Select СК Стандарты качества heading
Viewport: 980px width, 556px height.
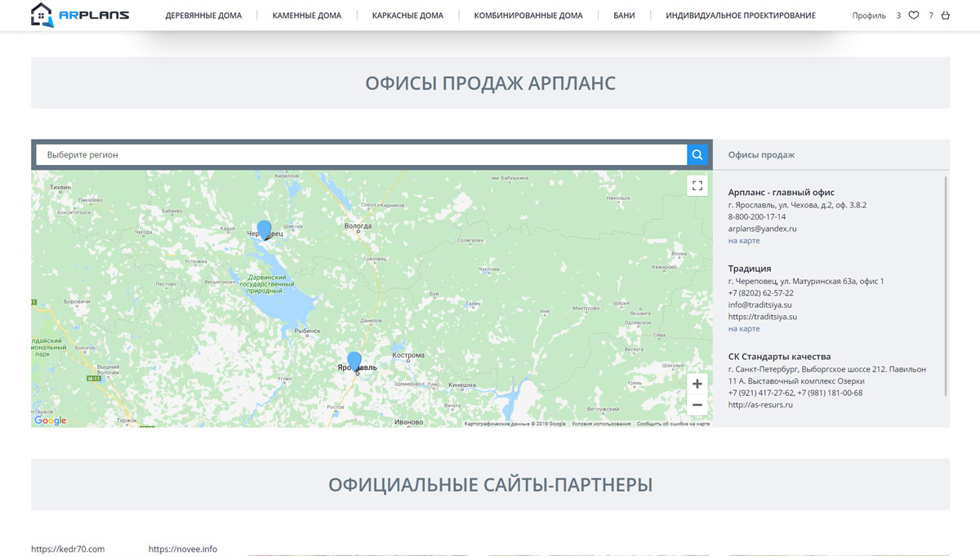click(780, 357)
